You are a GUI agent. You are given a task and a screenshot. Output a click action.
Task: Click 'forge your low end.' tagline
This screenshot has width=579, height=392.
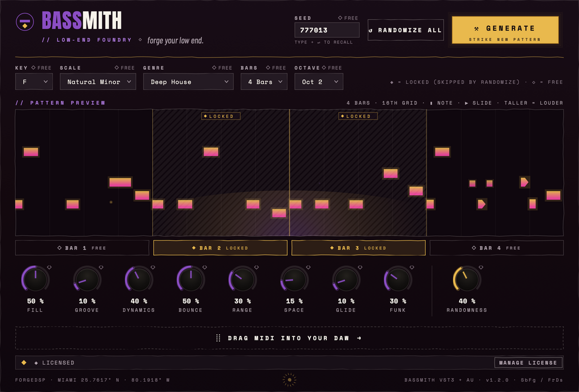coord(175,40)
